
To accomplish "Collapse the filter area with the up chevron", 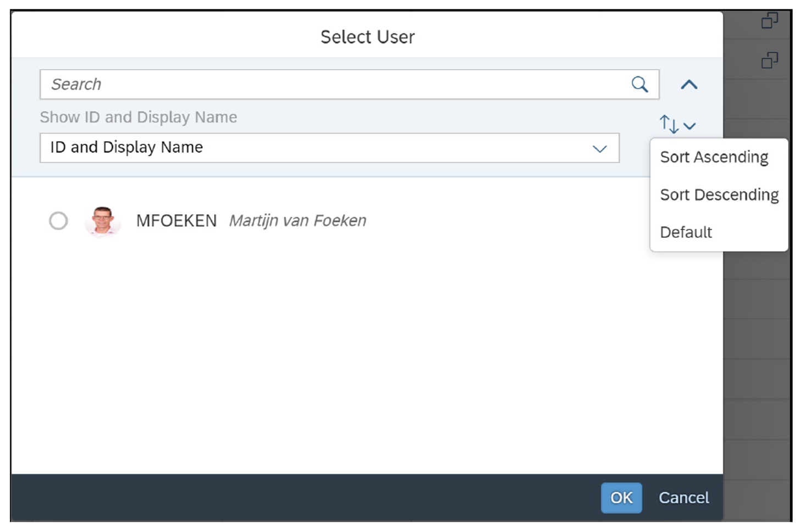I will [689, 84].
